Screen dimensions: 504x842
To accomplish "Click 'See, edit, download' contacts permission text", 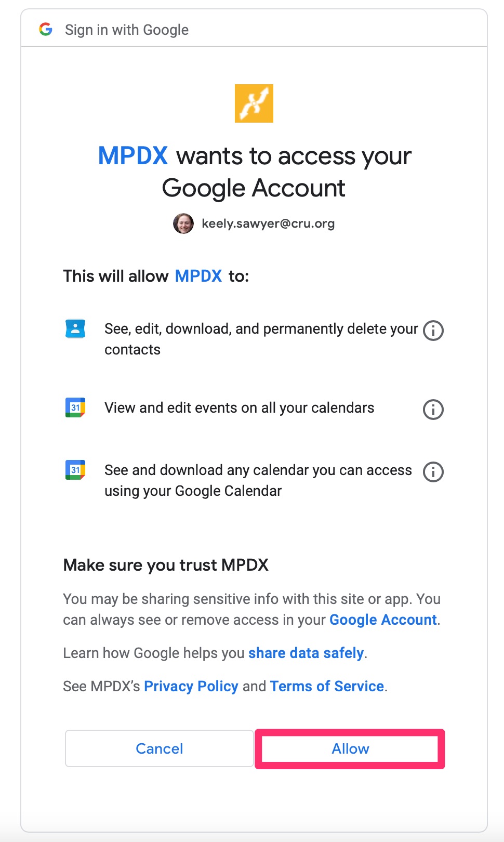I will (261, 339).
